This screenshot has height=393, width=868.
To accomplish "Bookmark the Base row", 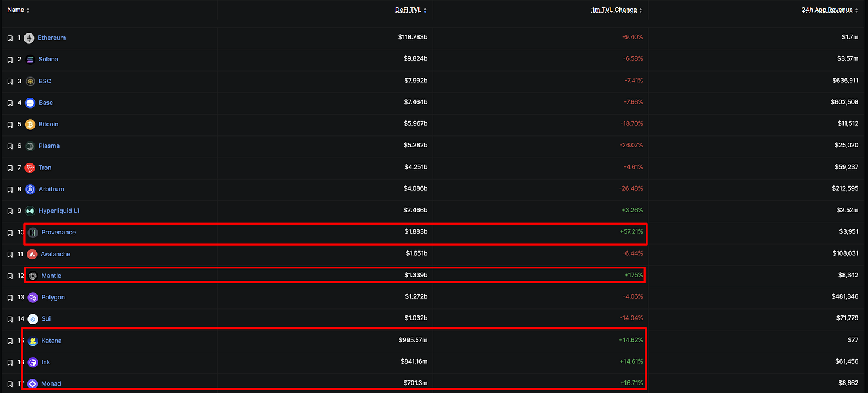I will click(x=10, y=103).
